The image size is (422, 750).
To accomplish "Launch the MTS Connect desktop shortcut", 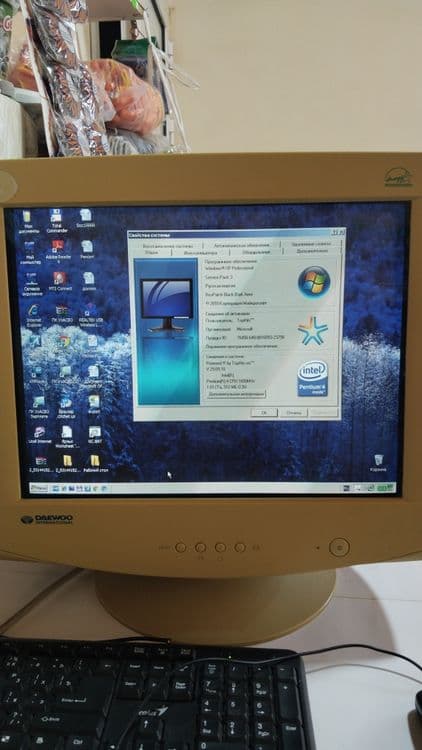I will pyautogui.click(x=60, y=282).
